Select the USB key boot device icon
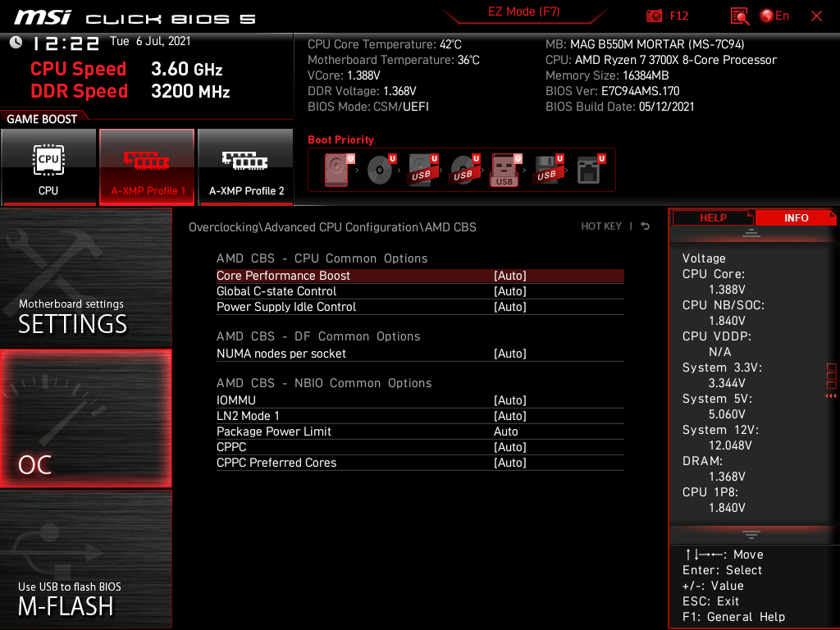Viewport: 840px width, 630px height. 505,170
